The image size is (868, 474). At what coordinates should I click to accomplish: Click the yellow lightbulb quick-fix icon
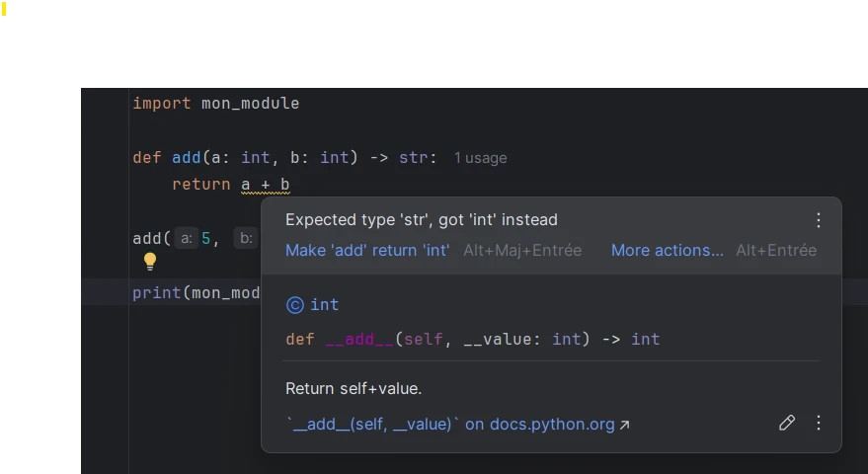150,262
